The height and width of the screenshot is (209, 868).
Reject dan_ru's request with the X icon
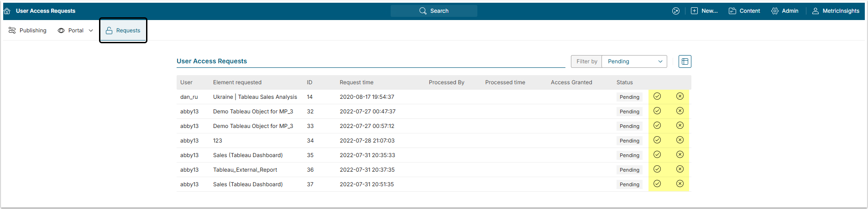click(x=680, y=96)
